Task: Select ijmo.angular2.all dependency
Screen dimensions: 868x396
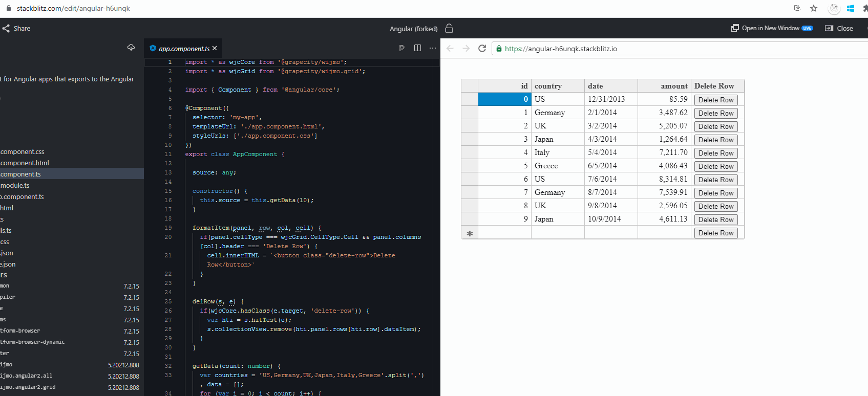Action: (x=72, y=376)
